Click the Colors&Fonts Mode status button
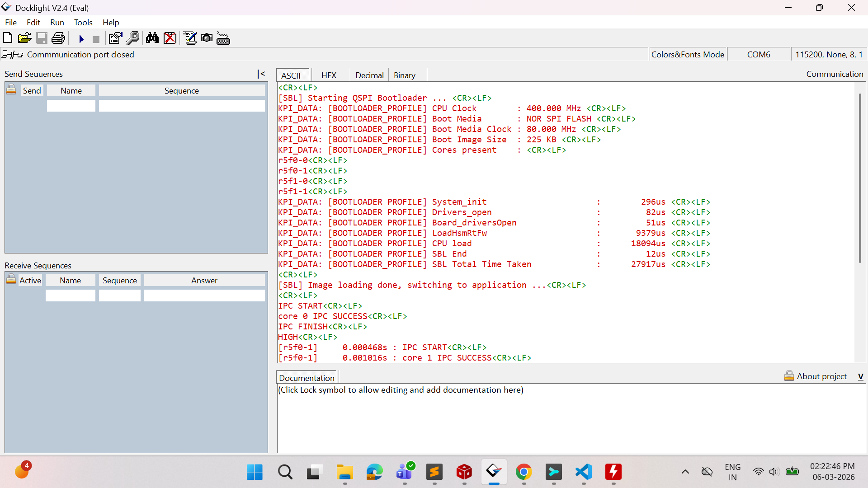 point(688,55)
